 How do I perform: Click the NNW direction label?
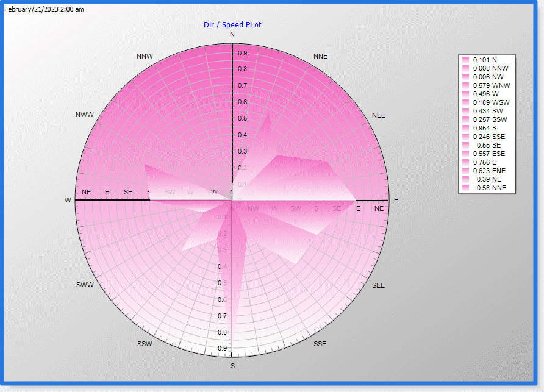click(x=145, y=56)
